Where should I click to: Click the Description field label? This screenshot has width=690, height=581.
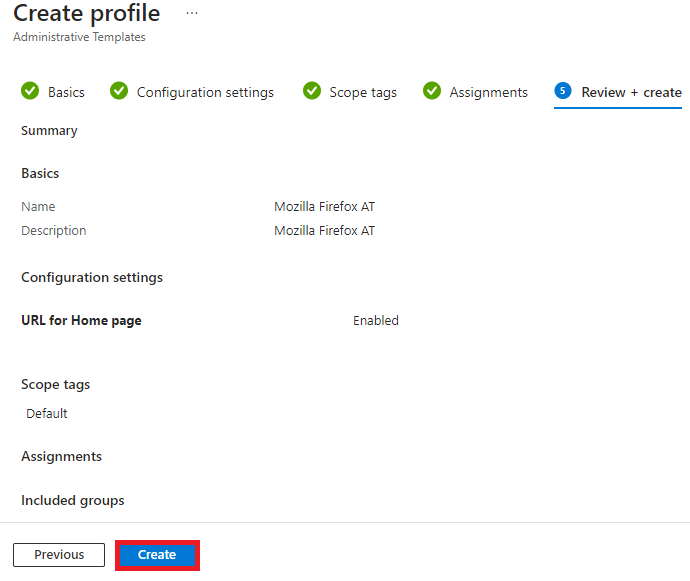tap(54, 231)
